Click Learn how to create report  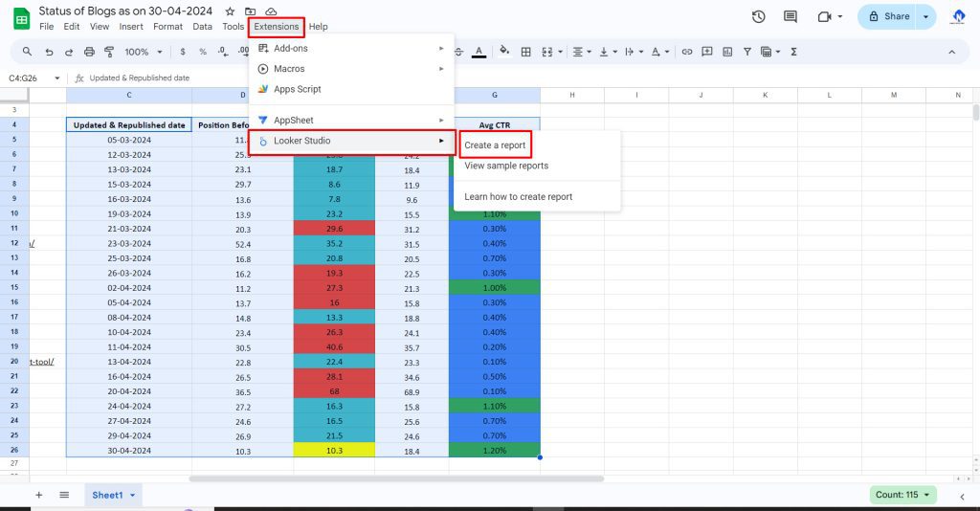tap(518, 197)
